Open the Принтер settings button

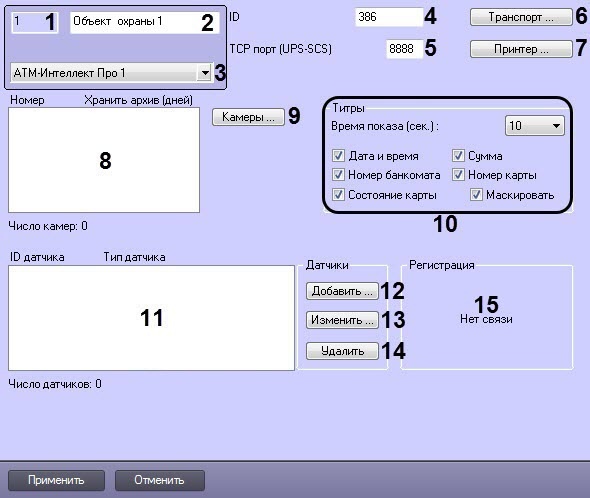521,49
